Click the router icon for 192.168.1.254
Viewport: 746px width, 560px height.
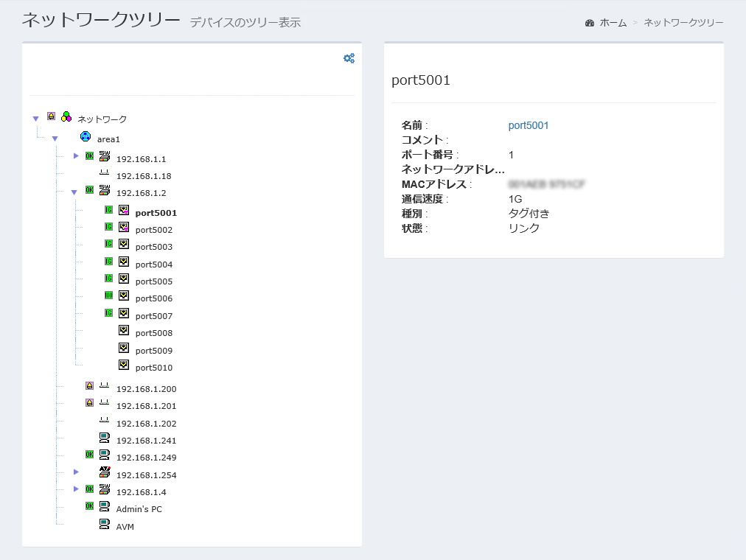(105, 472)
